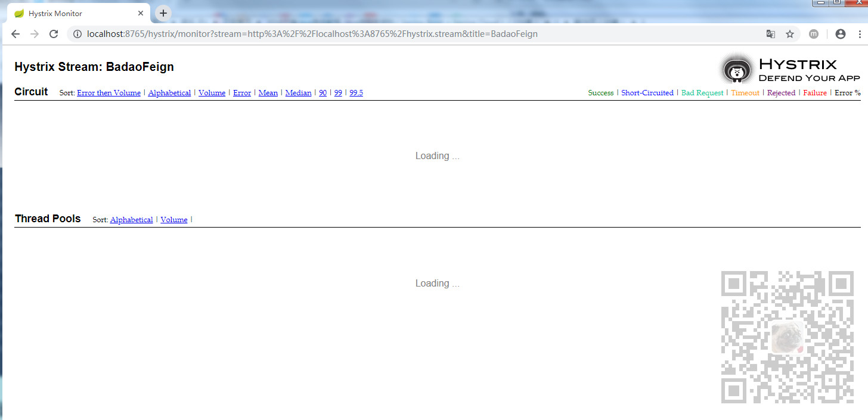Image resolution: width=868 pixels, height=420 pixels.
Task: Sort circuits by Median
Action: pyautogui.click(x=298, y=93)
